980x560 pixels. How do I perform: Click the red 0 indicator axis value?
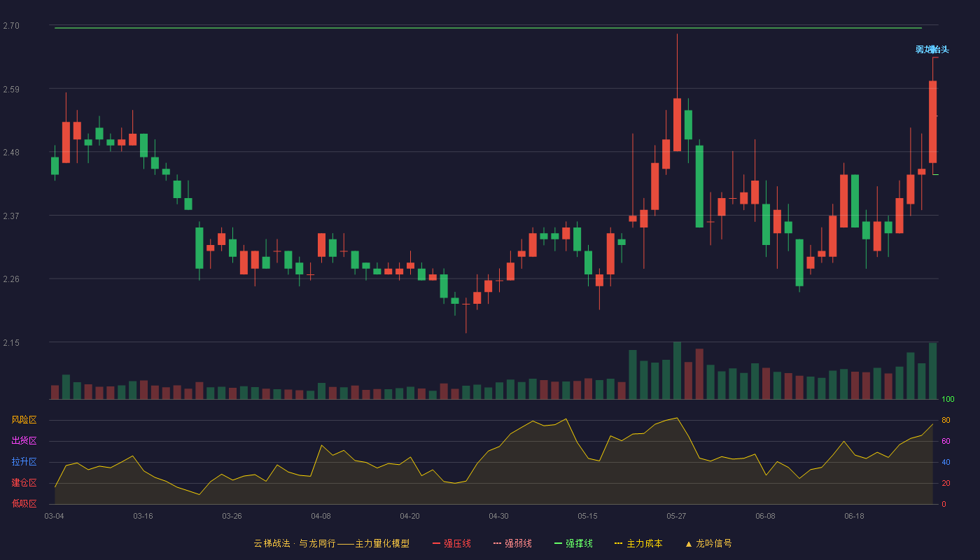944,504
